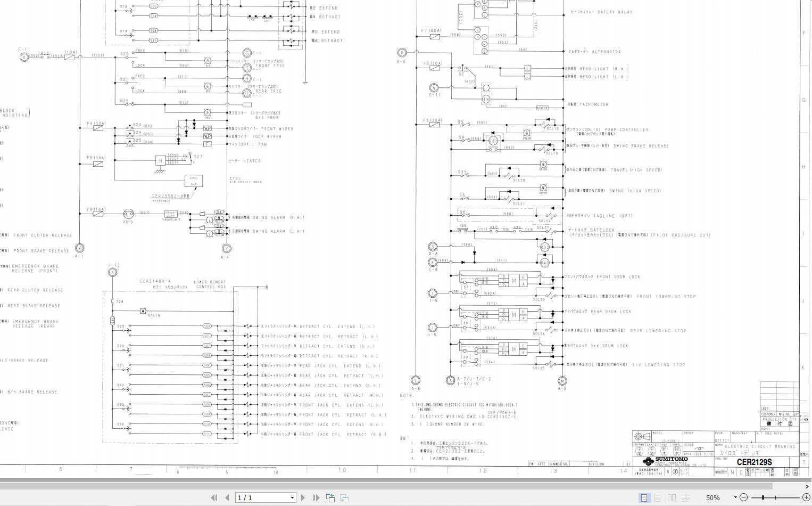Screen dimensions: 812x506
Task: Click the zoom out minus button
Action: point(743,497)
